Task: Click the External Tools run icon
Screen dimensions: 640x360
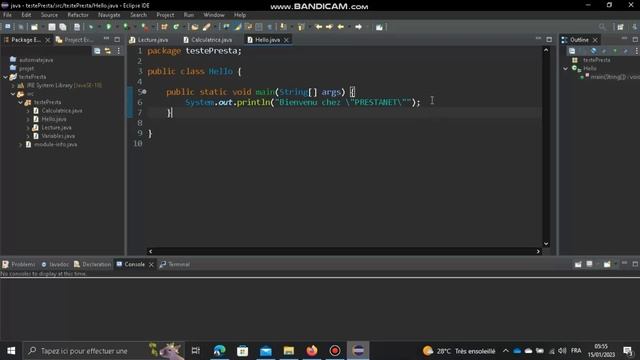Action: [144, 27]
